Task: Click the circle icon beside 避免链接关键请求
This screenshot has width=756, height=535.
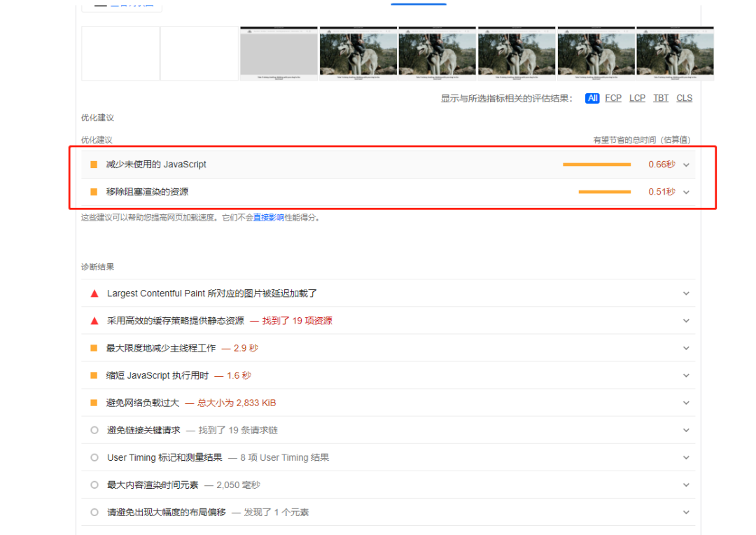Action: click(x=94, y=430)
